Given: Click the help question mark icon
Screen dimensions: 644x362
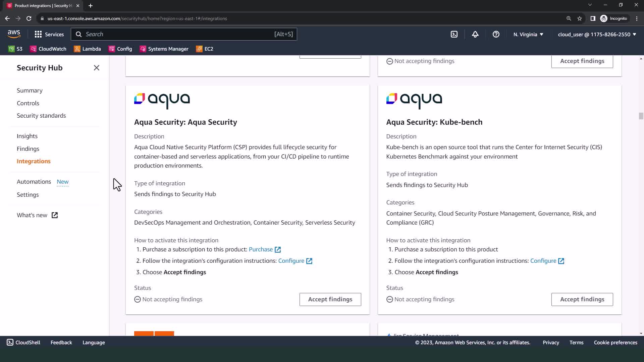Looking at the screenshot, I should (496, 34).
